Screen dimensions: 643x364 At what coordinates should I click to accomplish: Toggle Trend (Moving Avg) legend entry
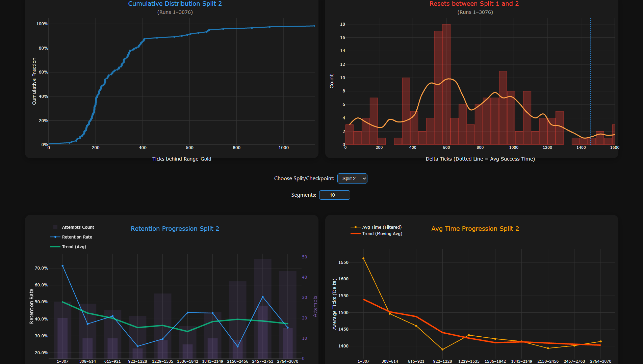point(377,234)
